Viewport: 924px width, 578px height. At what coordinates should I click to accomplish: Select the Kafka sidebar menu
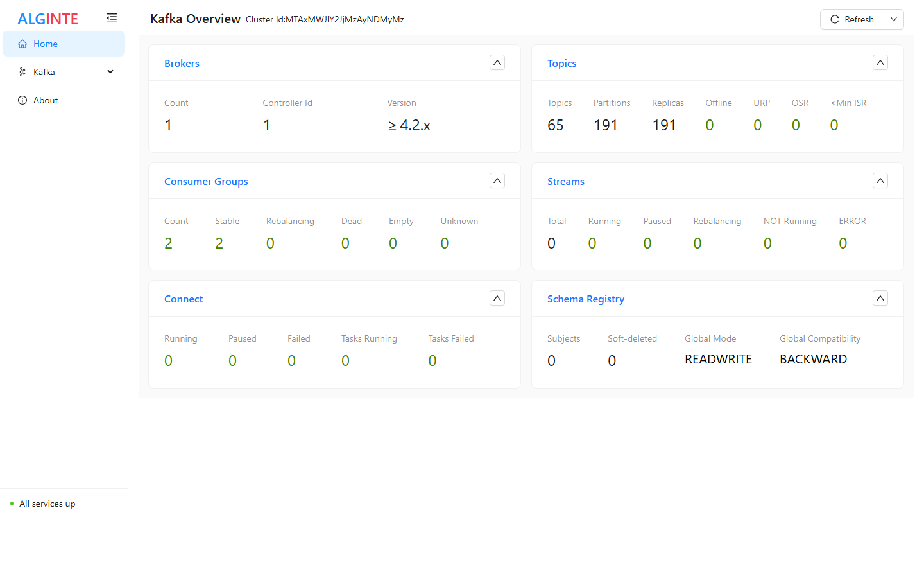click(64, 72)
